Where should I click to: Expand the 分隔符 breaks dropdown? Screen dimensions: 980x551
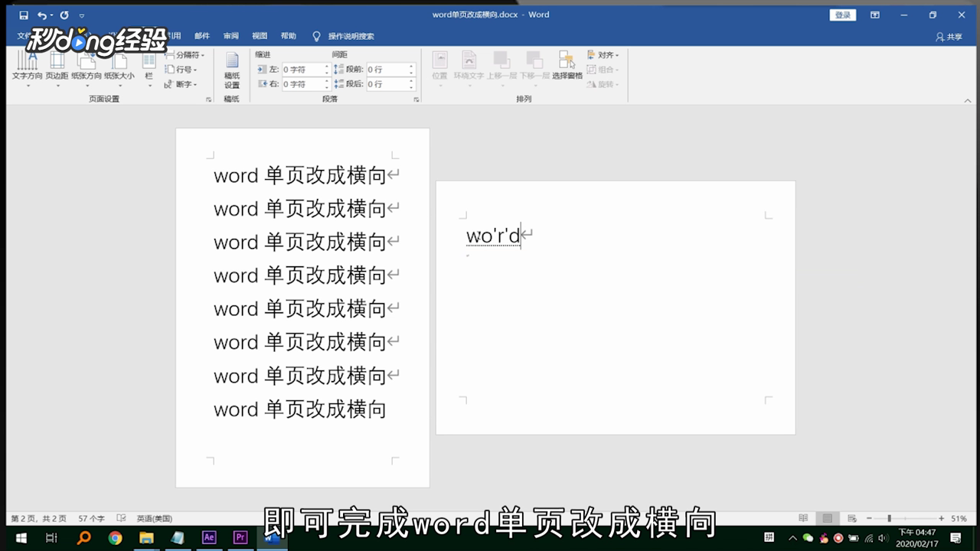click(x=185, y=55)
